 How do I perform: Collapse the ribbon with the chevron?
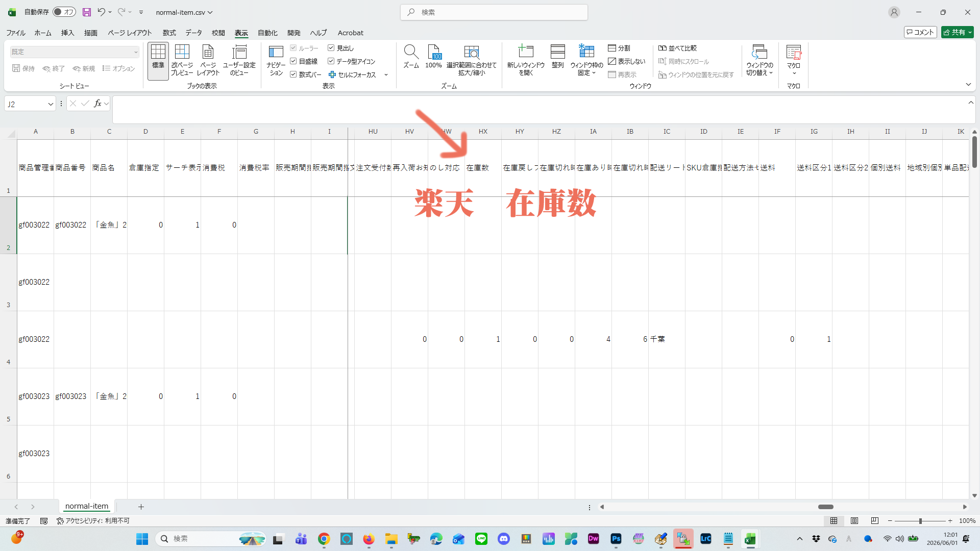(x=968, y=85)
